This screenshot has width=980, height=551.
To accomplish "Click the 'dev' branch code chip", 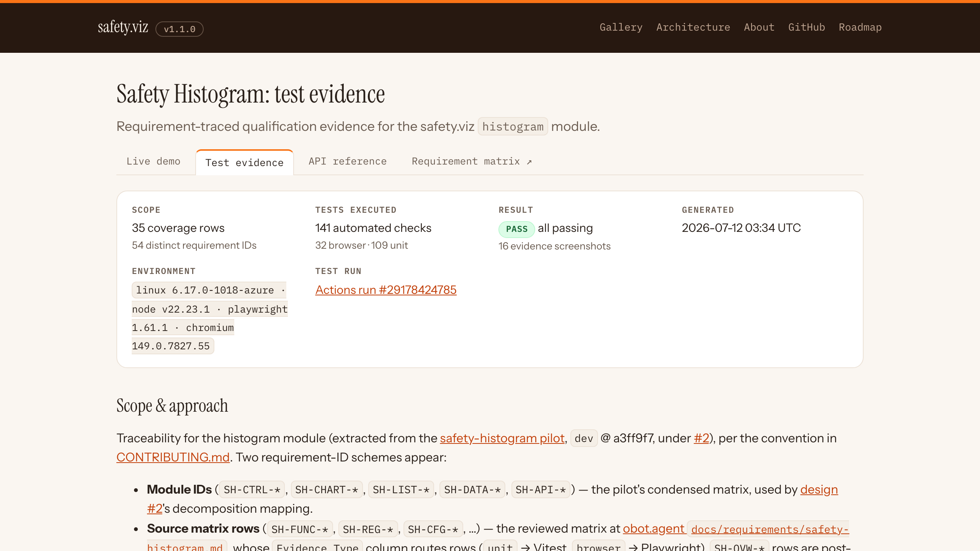I will (x=584, y=439).
